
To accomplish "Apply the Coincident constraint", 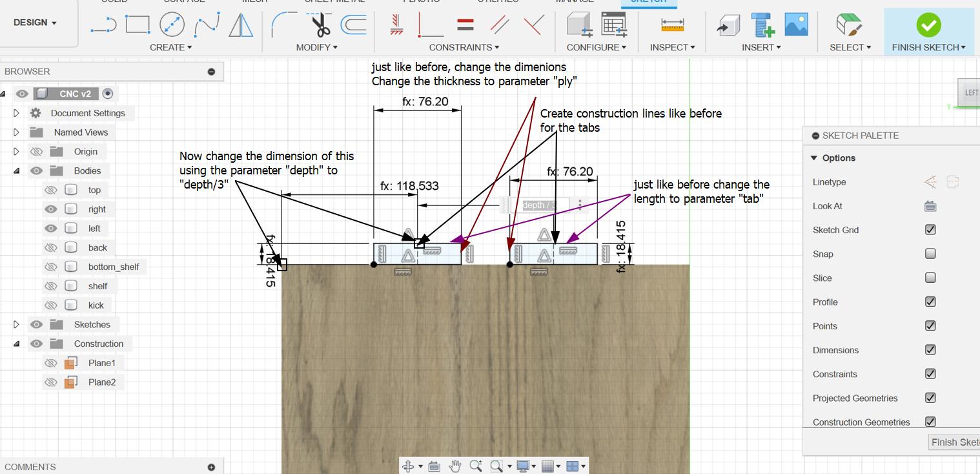I will 430,25.
